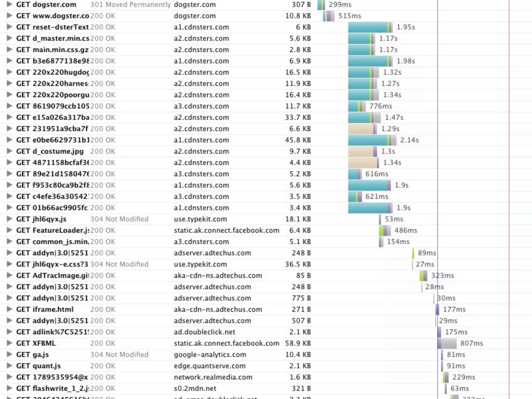Click the edge.quantserve.com domain cell
Viewport: 532px width, 399px height.
click(210, 366)
